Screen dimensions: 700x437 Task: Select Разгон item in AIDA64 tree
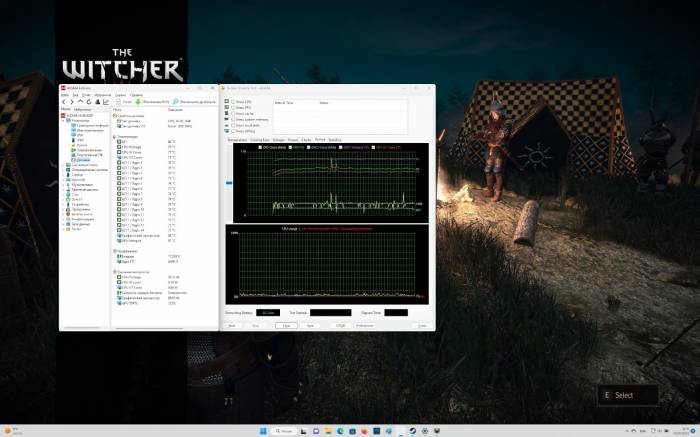click(78, 145)
